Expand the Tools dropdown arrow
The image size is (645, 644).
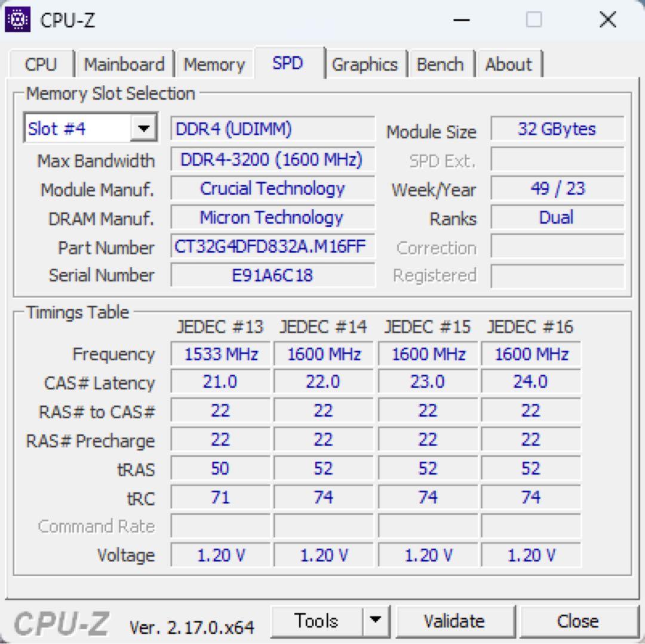coord(376,621)
